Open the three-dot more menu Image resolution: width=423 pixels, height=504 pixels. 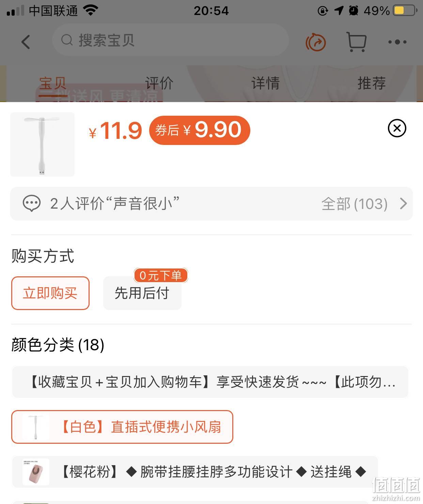coord(397,42)
